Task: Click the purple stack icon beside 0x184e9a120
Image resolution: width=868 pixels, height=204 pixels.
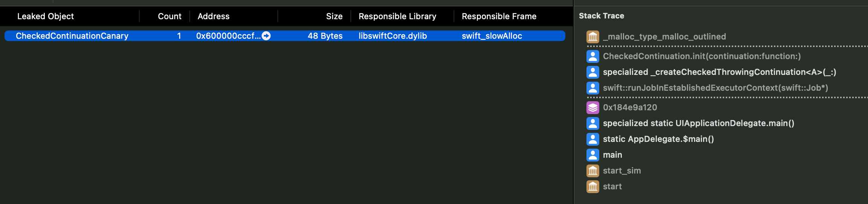Action: click(x=593, y=107)
